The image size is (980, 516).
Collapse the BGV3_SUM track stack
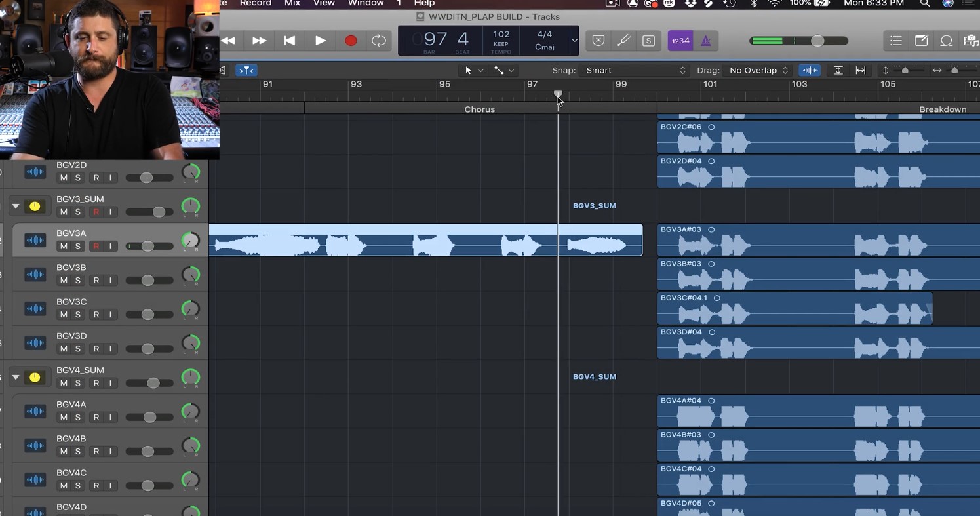click(x=16, y=206)
